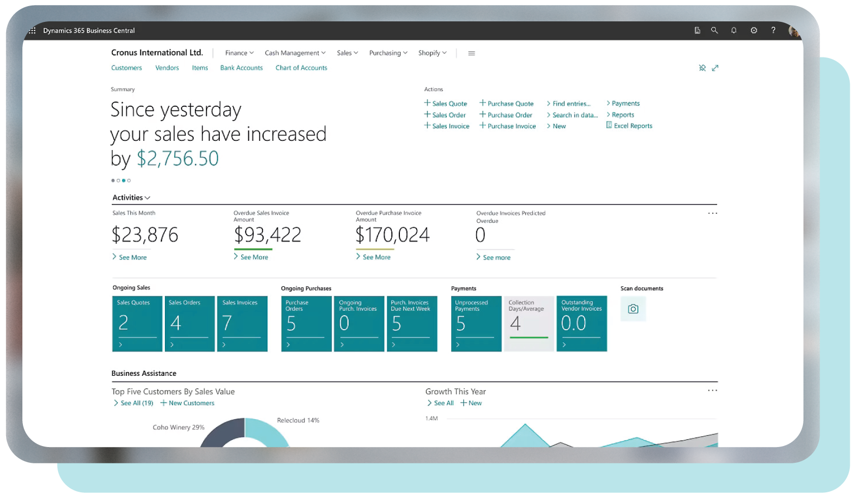Image resolution: width=864 pixels, height=504 pixels.
Task: Create a new Sales Order
Action: click(x=445, y=115)
